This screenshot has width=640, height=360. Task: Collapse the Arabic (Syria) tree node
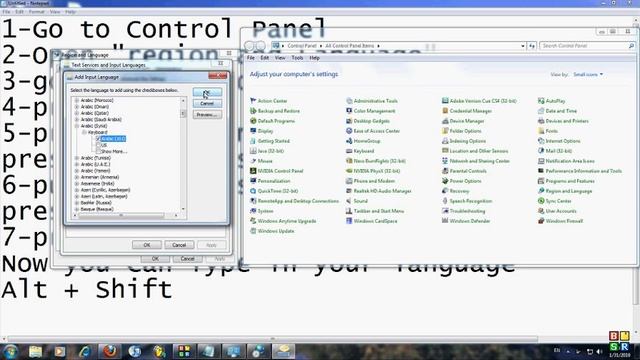click(x=77, y=126)
